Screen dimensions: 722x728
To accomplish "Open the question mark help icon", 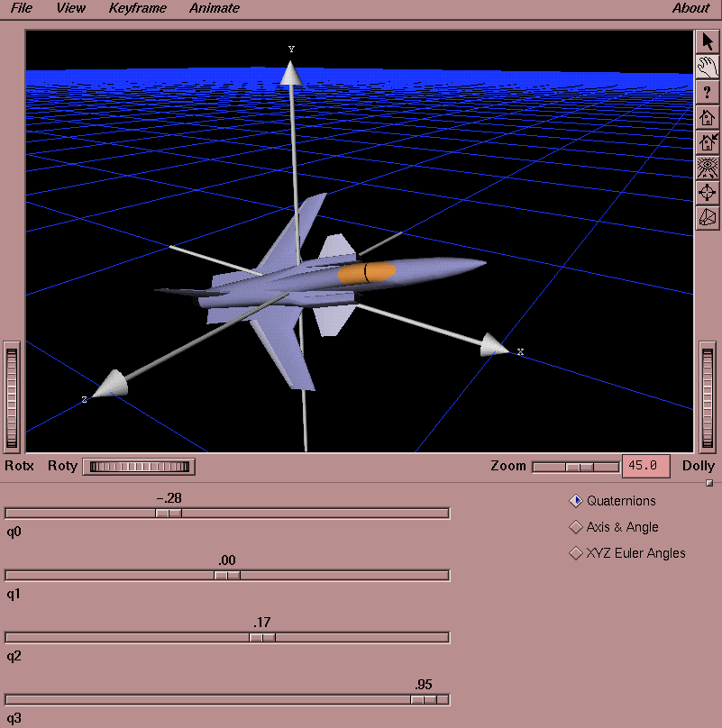I will click(708, 93).
